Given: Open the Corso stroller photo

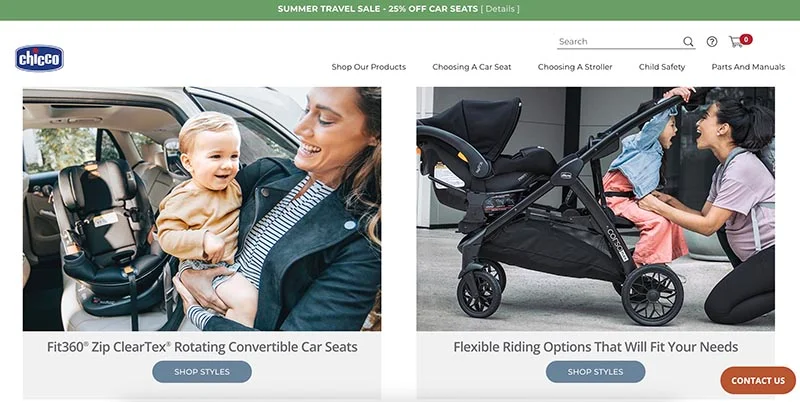Looking at the screenshot, I should pyautogui.click(x=595, y=209).
